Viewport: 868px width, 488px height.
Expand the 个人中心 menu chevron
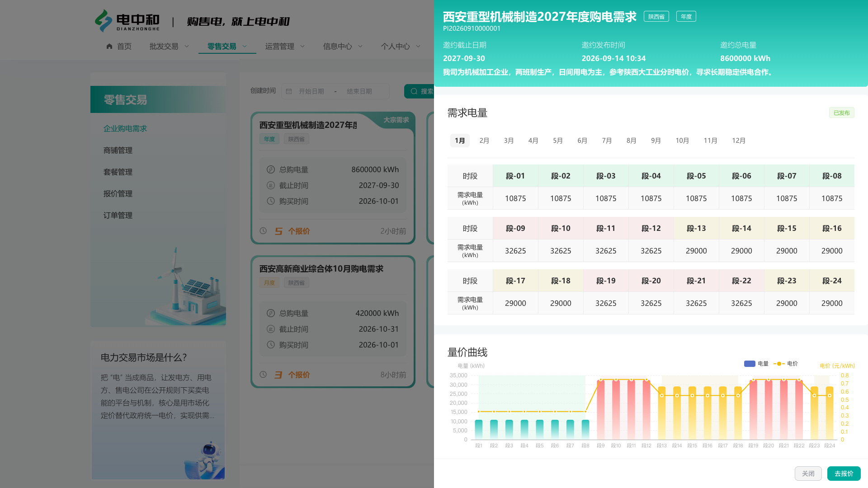coord(418,46)
